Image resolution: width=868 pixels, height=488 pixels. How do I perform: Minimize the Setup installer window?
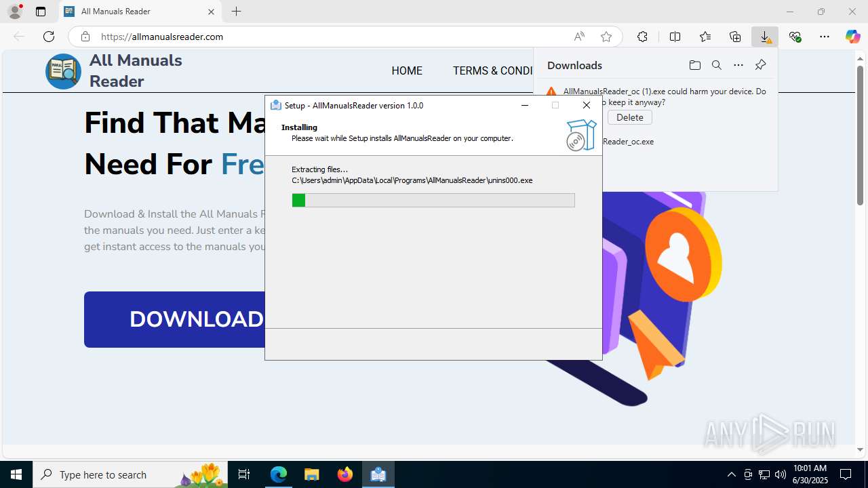point(526,105)
